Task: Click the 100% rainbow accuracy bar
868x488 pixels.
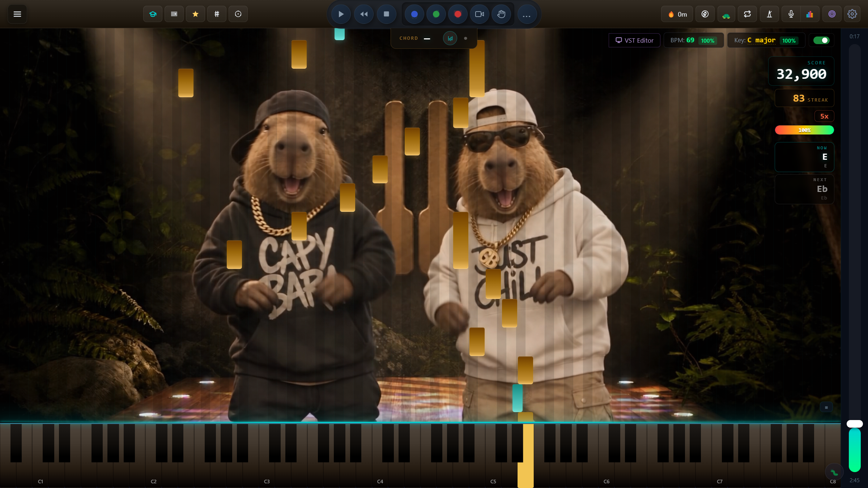Action: coord(804,130)
